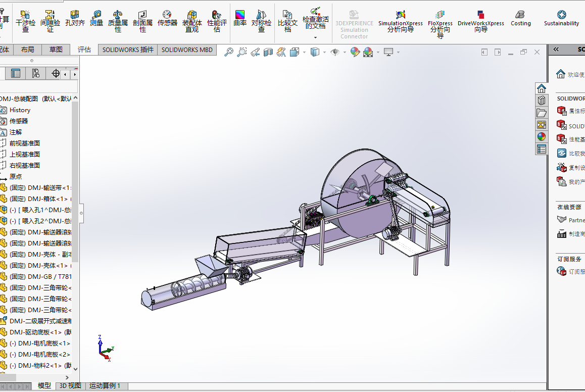
Task: Open Display Style dropdown arrow
Action: [324, 52]
